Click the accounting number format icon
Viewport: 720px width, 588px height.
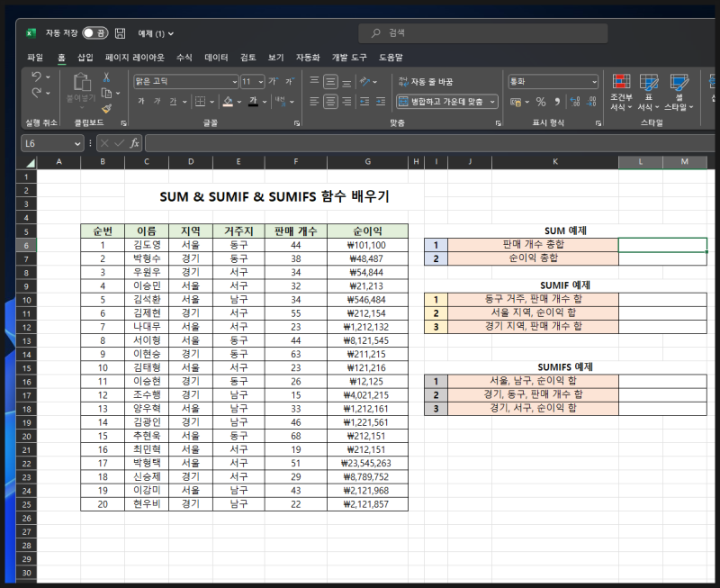pyautogui.click(x=516, y=102)
